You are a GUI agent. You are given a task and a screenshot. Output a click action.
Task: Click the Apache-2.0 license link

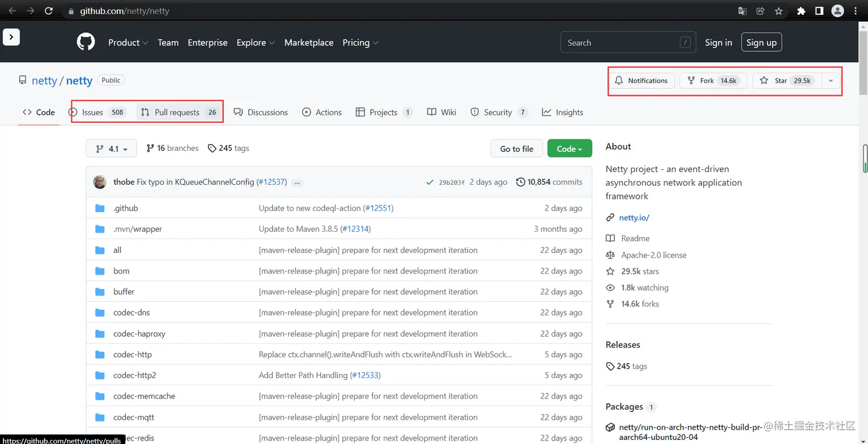pyautogui.click(x=646, y=255)
